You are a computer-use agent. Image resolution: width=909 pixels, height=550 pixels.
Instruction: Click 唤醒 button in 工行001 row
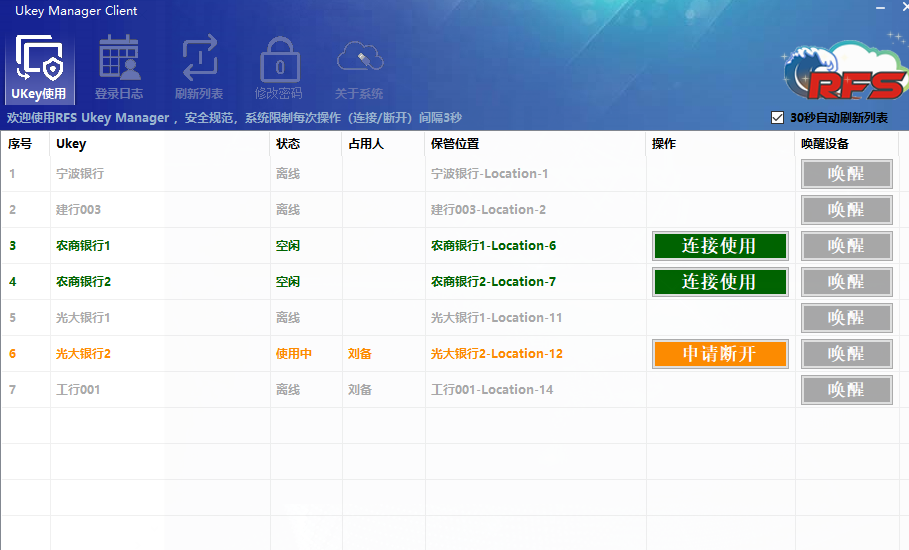[846, 389]
